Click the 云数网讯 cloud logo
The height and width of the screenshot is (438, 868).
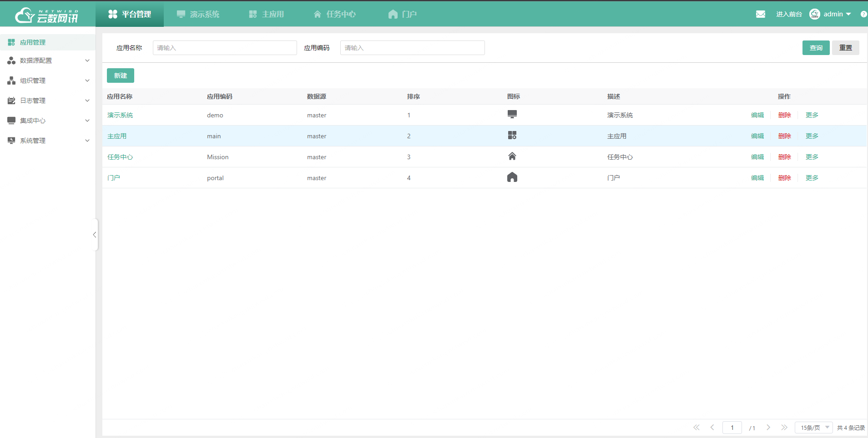click(46, 15)
